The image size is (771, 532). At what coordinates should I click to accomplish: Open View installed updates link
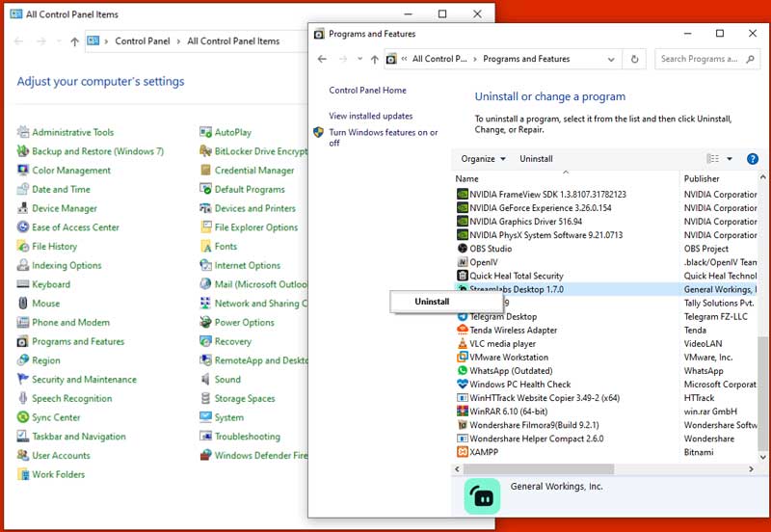click(371, 116)
